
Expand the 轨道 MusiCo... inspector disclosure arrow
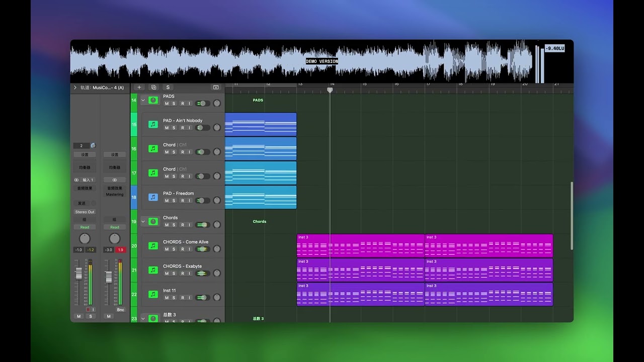tap(75, 87)
